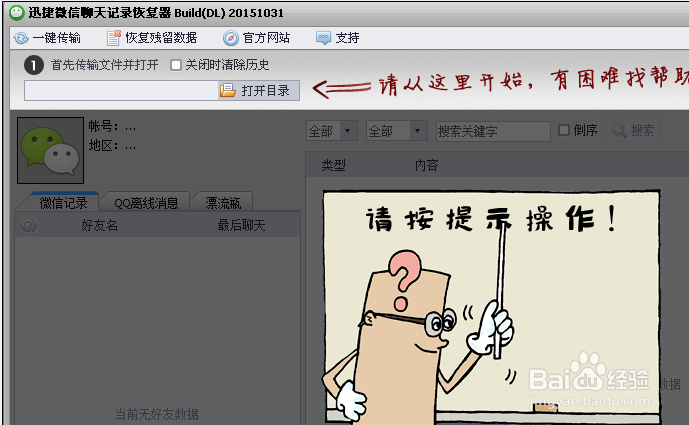Switch to the 漂流瓶 tab
The height and width of the screenshot is (425, 689).
point(223,203)
